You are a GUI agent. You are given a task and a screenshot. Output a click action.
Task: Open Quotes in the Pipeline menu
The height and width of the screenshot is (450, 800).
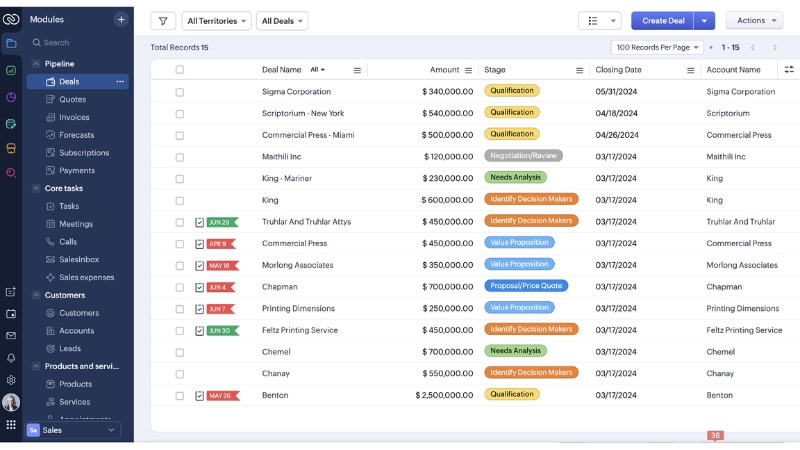72,100
